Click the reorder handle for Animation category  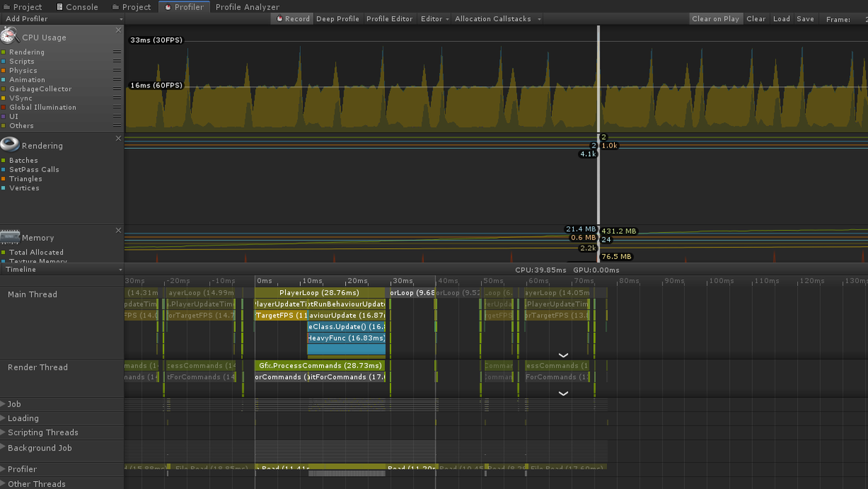click(x=116, y=80)
